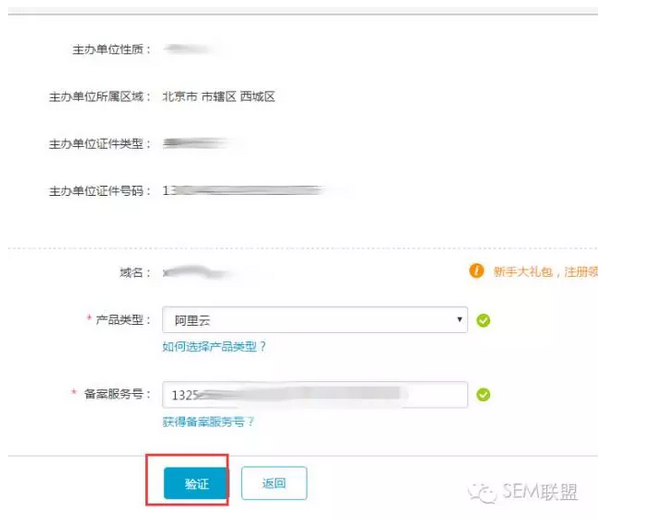
Task: Click the 备案服务号 field label
Action: (117, 394)
